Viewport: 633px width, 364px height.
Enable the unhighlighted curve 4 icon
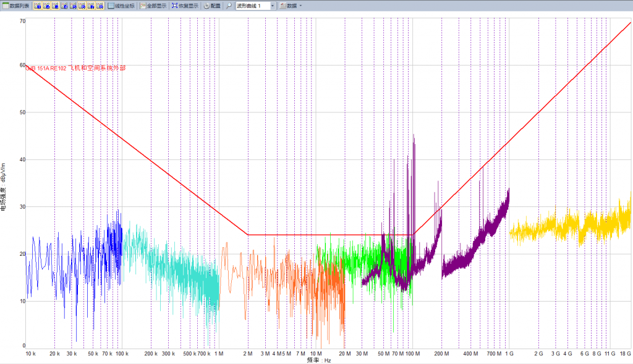tap(64, 6)
